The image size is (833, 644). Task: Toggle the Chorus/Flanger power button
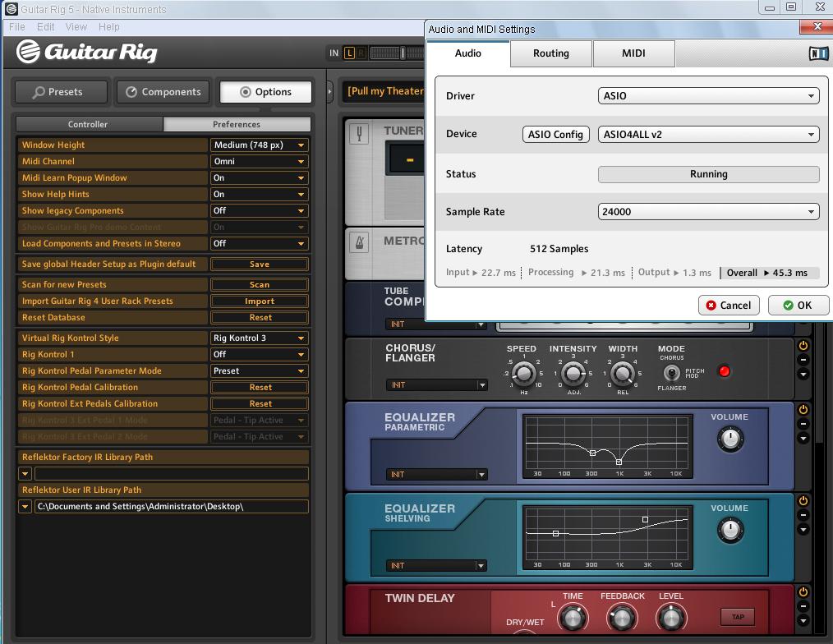coord(803,346)
